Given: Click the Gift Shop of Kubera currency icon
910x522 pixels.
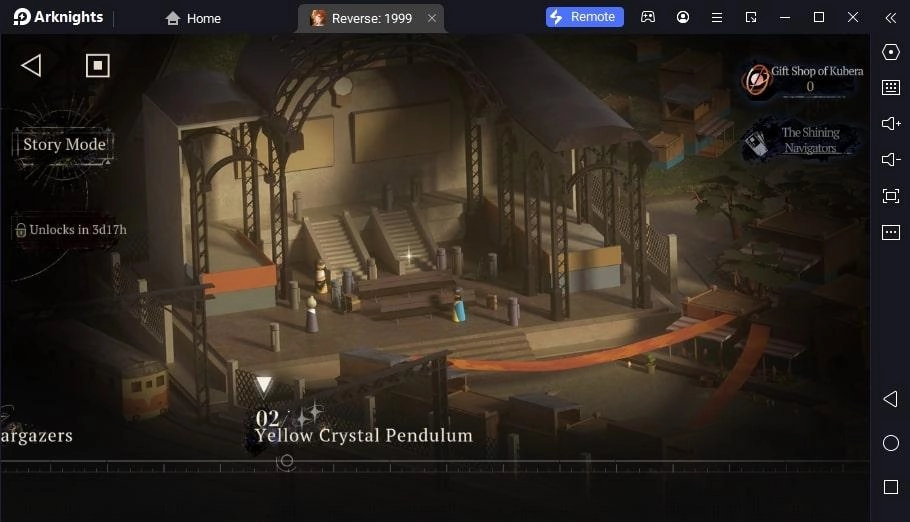Looking at the screenshot, I should [756, 79].
